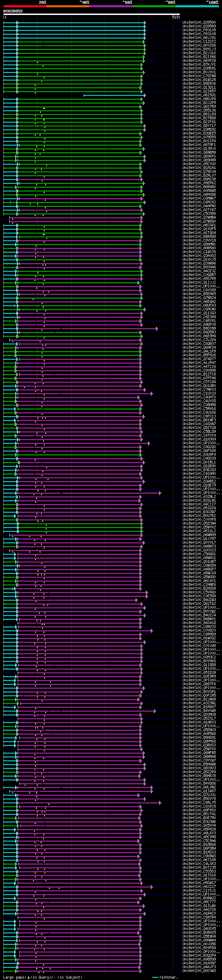Click the UniRef100_Q89KN9 label
The height and width of the screenshot is (980, 222).
199,160
